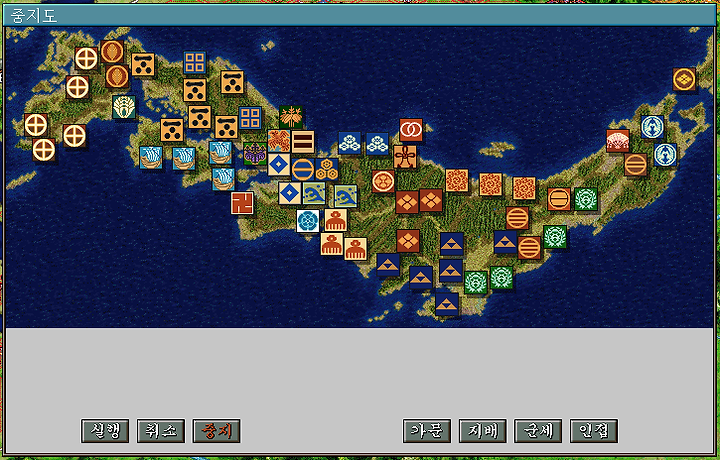
Task: Select the green crest next to red striped circle
Action: [x=586, y=199]
